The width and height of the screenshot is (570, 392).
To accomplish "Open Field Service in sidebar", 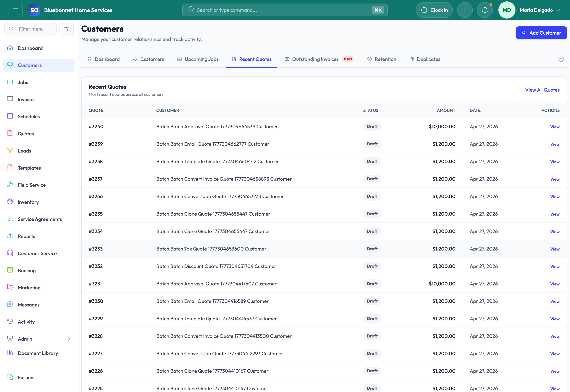I will tap(39, 185).
